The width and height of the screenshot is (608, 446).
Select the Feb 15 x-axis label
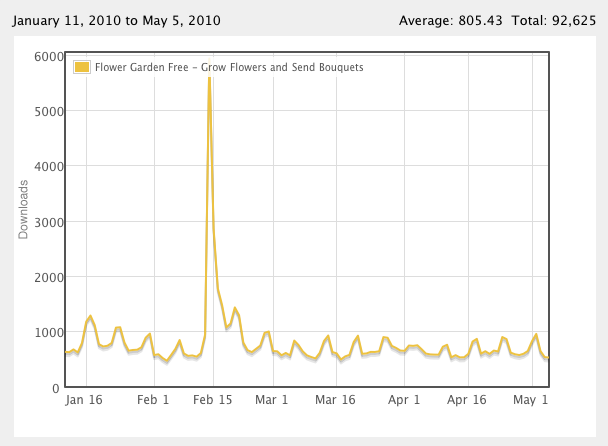pos(212,400)
